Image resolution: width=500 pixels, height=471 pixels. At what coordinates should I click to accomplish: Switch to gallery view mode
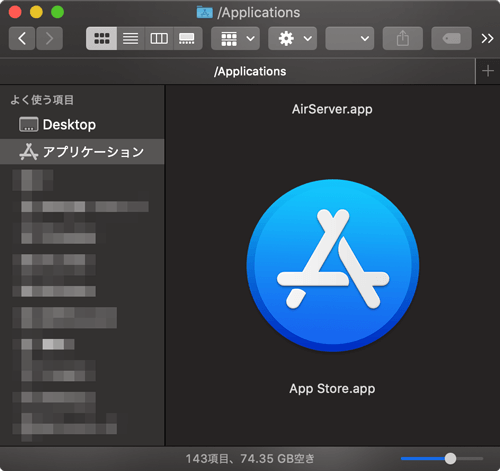187,39
